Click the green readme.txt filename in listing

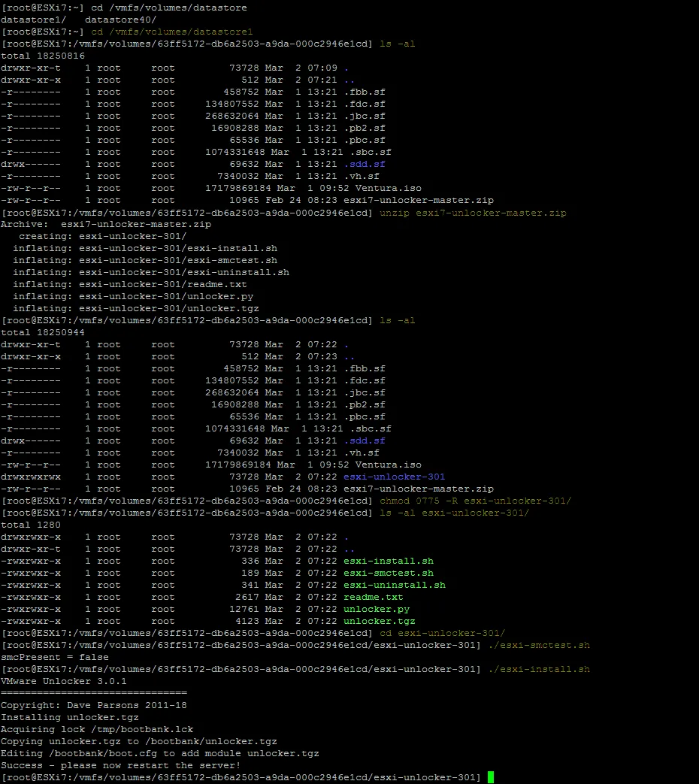[x=373, y=597]
